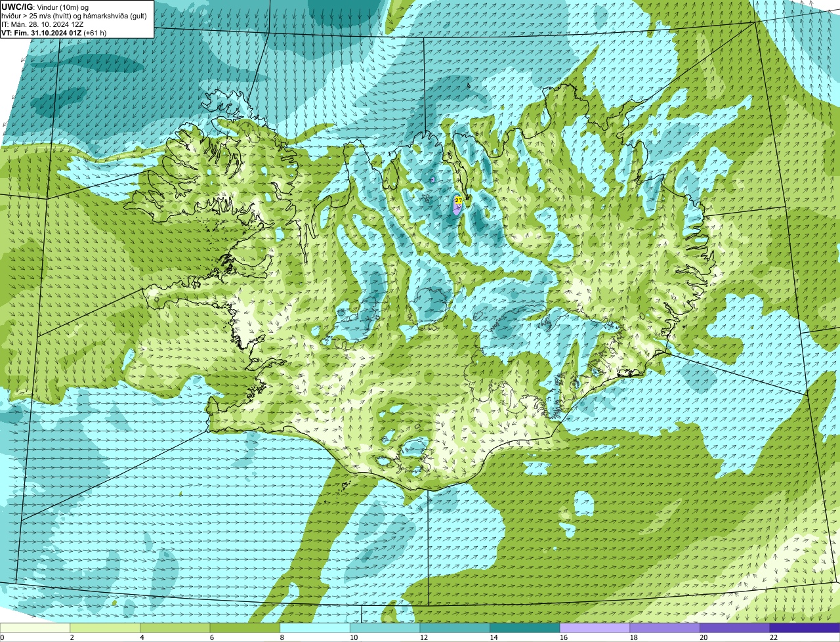The image size is (840, 642).
Task: Click the legend scale label '0'
Action: (2, 637)
